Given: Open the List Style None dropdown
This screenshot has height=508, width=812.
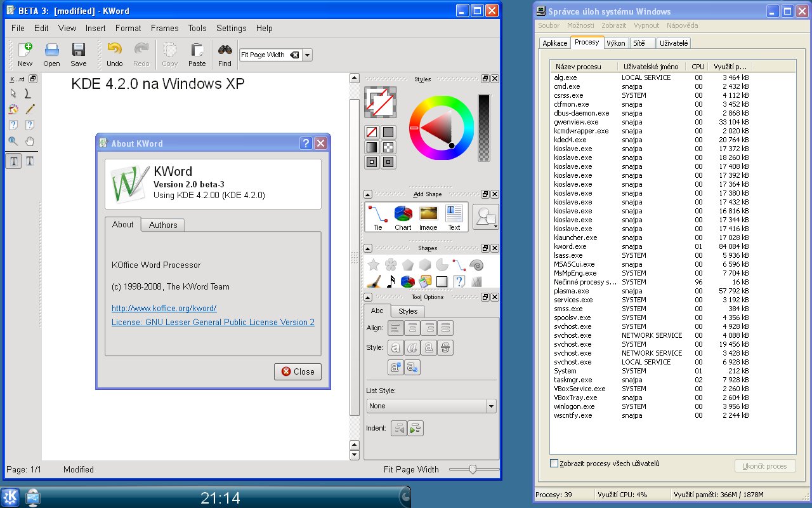Looking at the screenshot, I should coord(431,406).
